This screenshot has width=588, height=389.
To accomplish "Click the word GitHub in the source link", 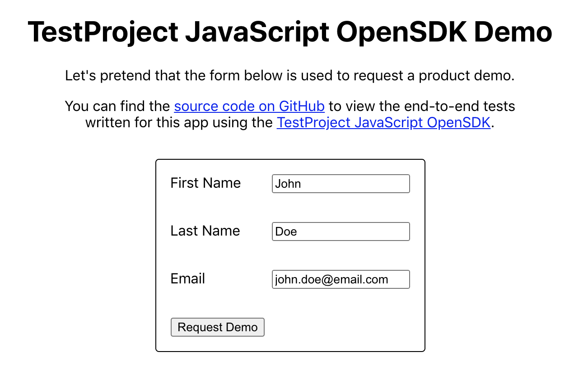I will pos(302,107).
